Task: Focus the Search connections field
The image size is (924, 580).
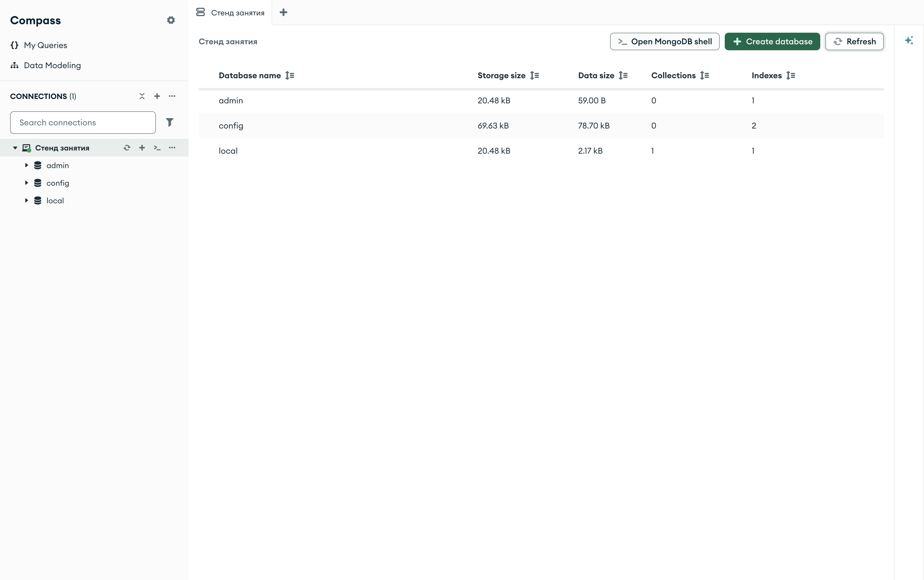Action: 83,122
